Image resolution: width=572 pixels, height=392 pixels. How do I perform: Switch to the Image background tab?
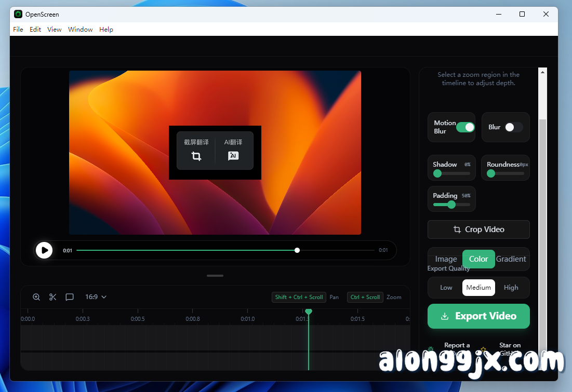tap(446, 259)
